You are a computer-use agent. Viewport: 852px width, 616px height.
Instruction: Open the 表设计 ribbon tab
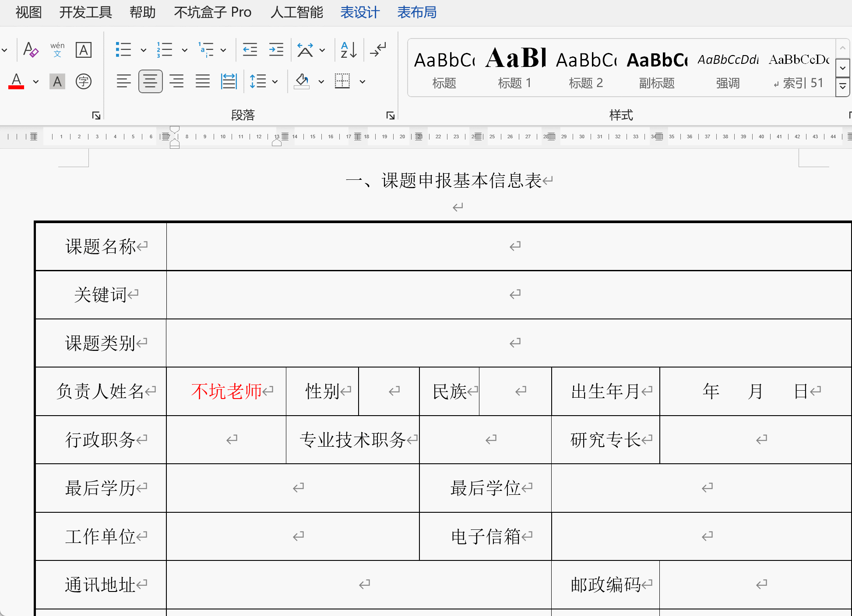coord(360,12)
